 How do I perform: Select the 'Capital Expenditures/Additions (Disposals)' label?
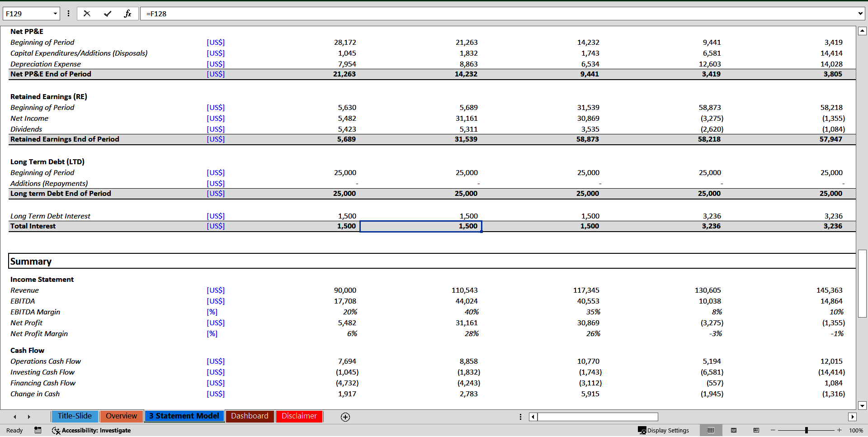79,53
